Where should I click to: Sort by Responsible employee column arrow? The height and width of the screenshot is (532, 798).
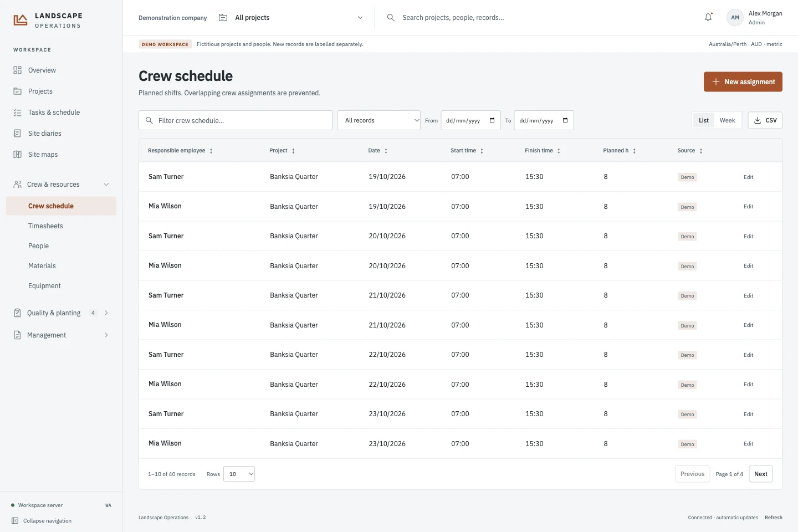click(x=211, y=151)
